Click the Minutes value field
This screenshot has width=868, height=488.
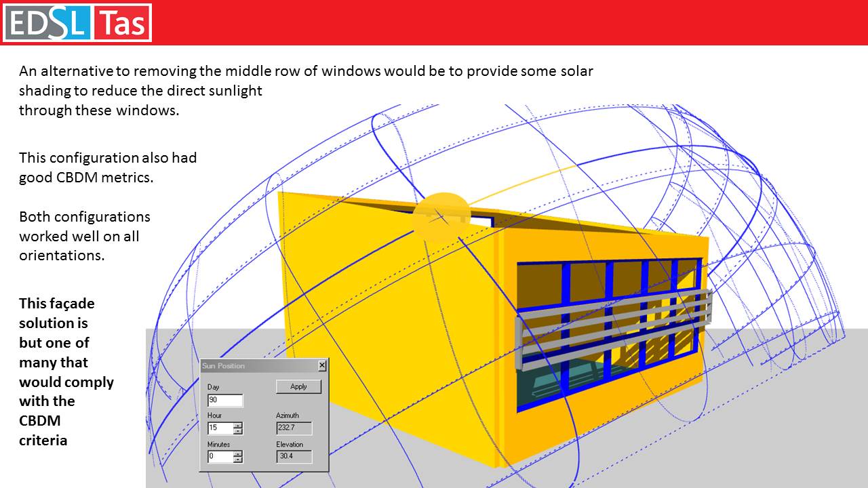point(220,457)
